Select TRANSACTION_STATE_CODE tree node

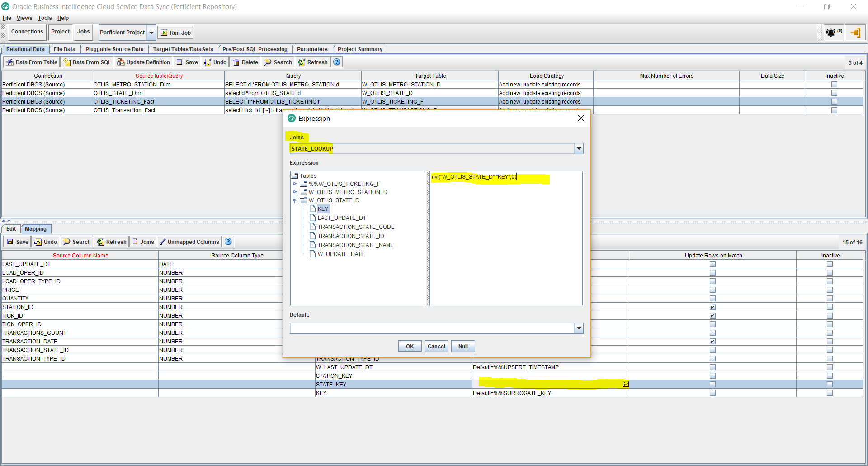click(x=356, y=227)
